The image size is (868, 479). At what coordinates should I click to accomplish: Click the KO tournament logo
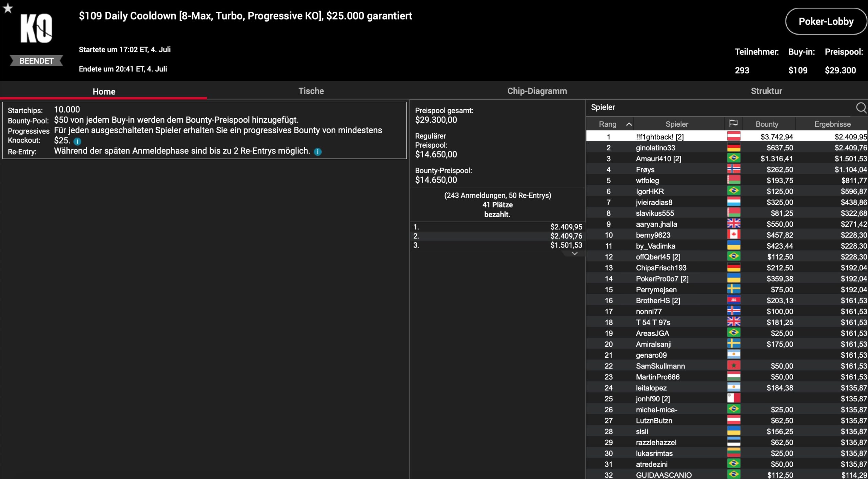[x=36, y=28]
